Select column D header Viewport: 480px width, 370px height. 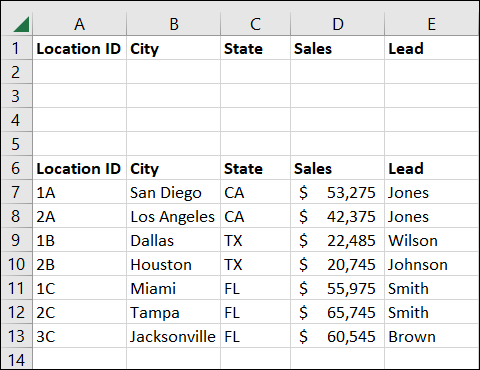click(338, 24)
